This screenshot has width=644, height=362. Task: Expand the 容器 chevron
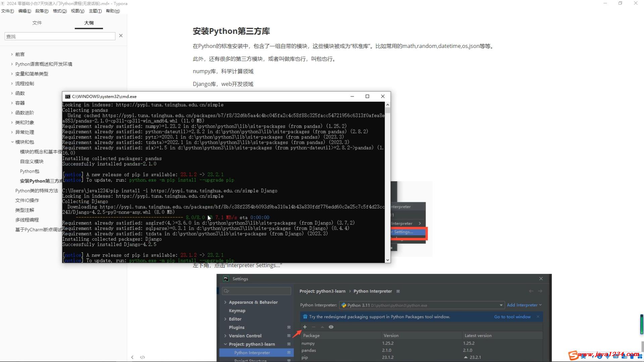point(12,103)
